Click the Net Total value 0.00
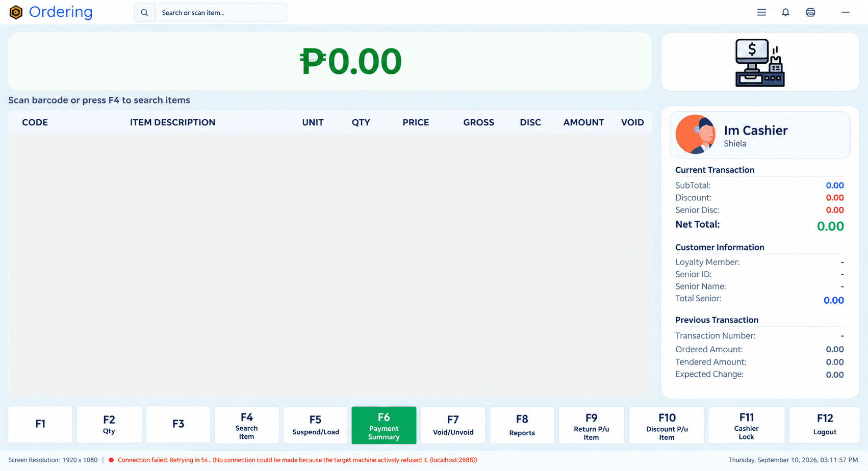868x471 pixels. [x=830, y=226]
